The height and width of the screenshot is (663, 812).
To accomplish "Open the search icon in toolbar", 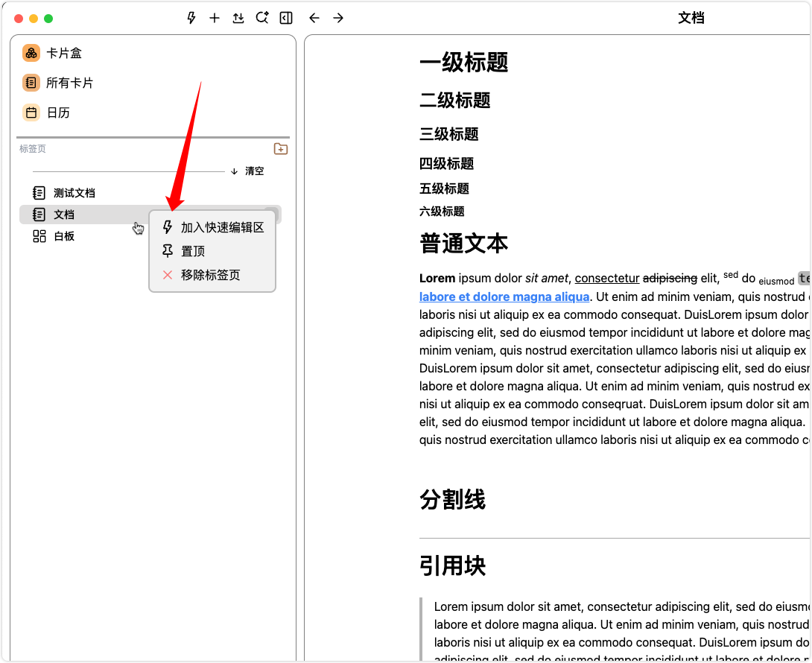I will tap(262, 18).
